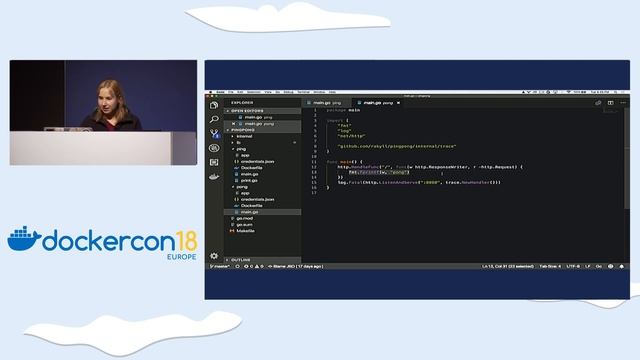Open the Docker view in the activity bar
Viewport: 640px width, 360px height.
tap(214, 177)
